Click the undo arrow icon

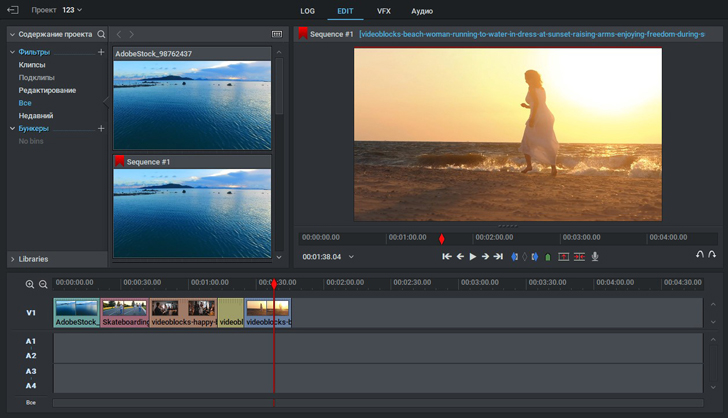pyautogui.click(x=700, y=256)
